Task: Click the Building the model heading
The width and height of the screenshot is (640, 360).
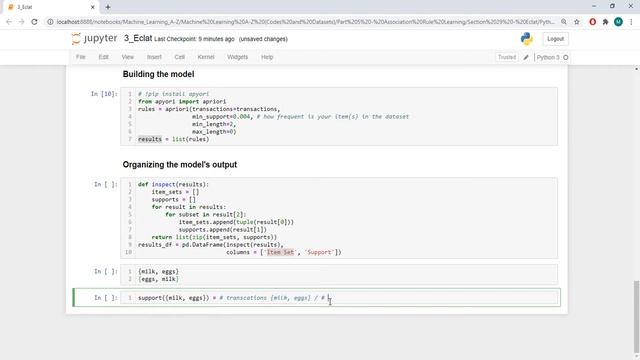Action: tap(158, 74)
